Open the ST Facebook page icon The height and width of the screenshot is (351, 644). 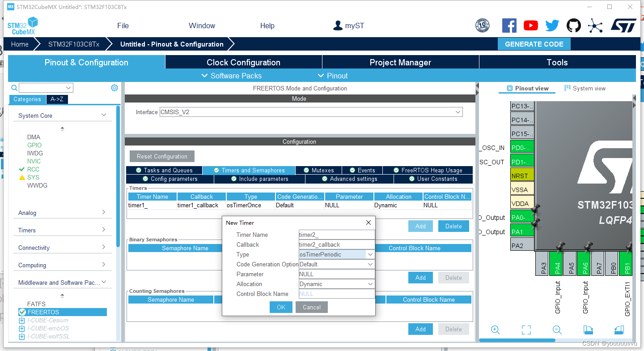click(509, 26)
